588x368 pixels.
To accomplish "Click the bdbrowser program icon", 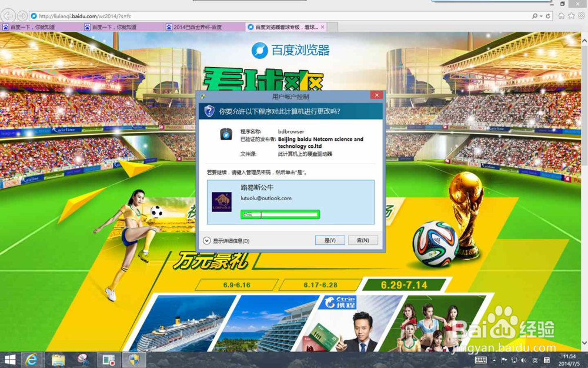I will [x=226, y=134].
